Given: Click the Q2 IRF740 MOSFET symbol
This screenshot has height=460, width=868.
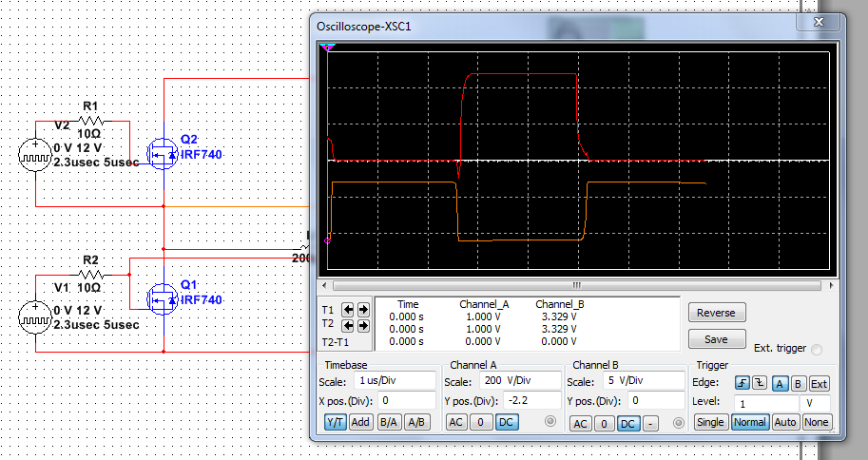Looking at the screenshot, I should click(x=163, y=153).
